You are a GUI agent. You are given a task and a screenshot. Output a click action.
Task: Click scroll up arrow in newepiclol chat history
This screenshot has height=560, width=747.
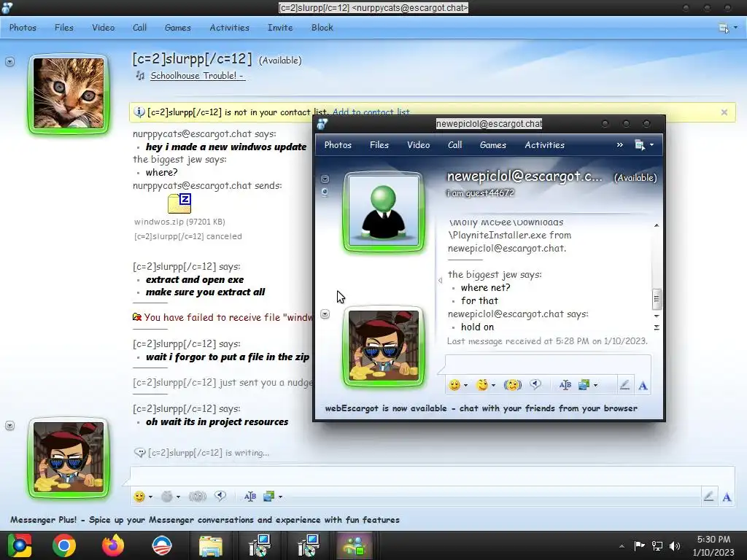coord(657,225)
